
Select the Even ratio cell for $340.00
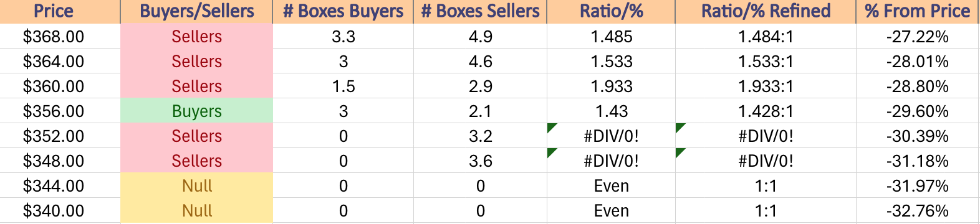[611, 210]
